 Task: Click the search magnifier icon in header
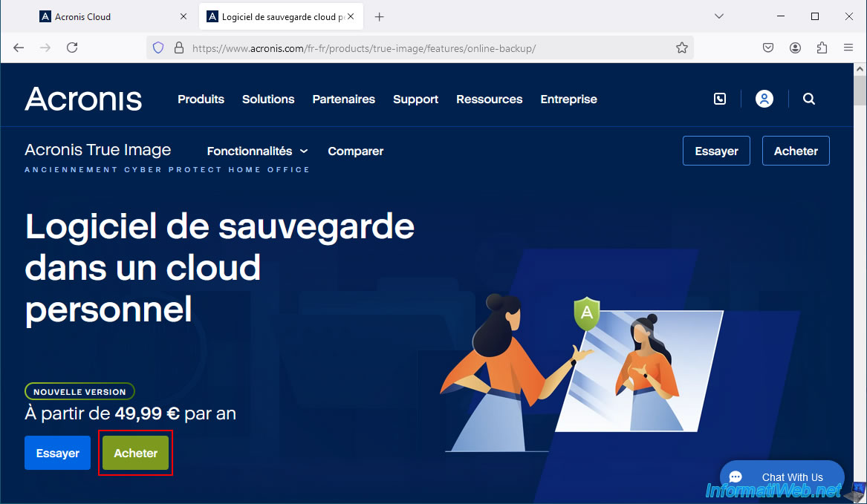pyautogui.click(x=809, y=99)
